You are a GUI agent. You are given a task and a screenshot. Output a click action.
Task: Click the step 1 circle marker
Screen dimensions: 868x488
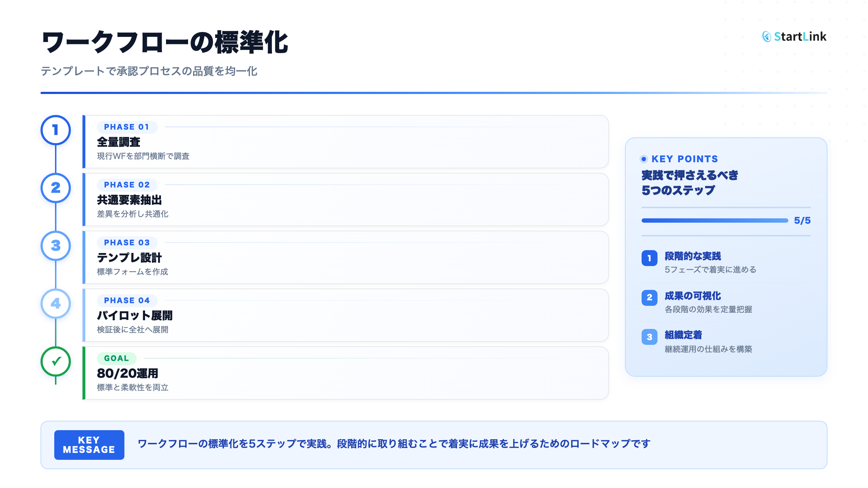pos(56,130)
